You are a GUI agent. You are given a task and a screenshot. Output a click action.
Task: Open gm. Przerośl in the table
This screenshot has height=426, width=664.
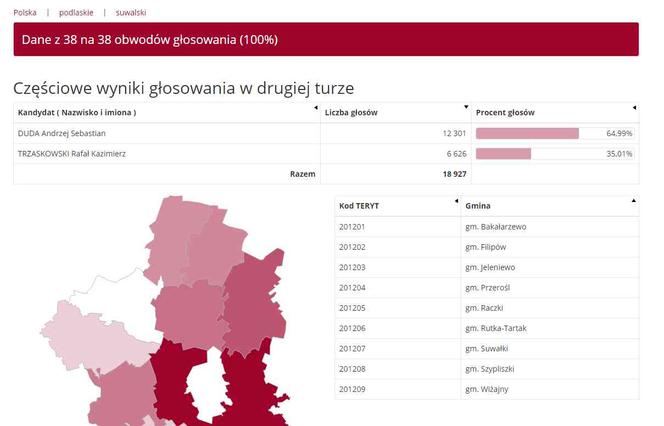click(487, 288)
